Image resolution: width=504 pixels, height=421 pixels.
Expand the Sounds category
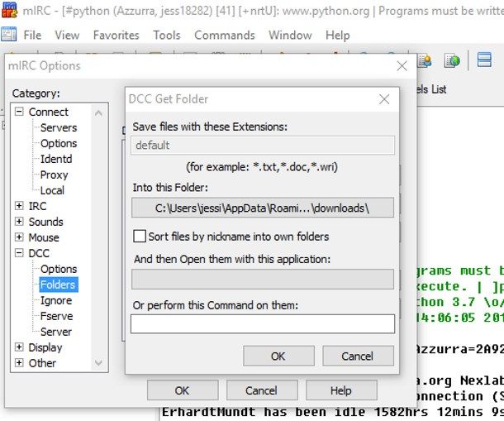pos(19,222)
